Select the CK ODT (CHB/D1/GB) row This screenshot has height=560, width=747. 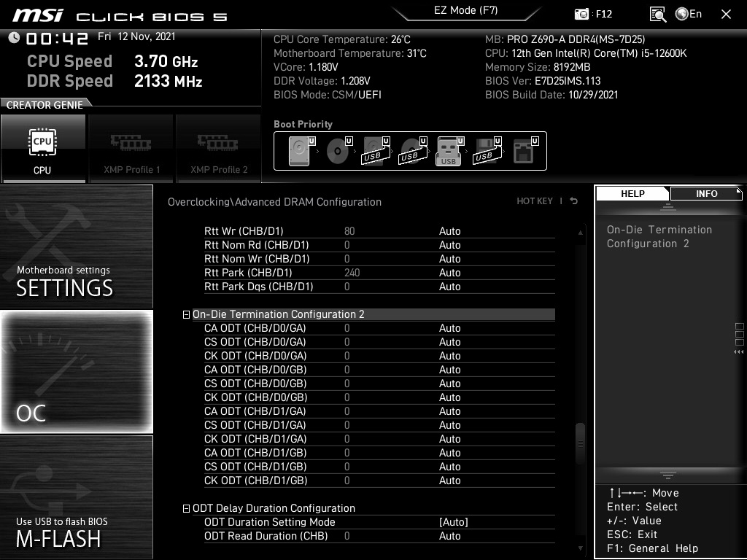point(379,480)
